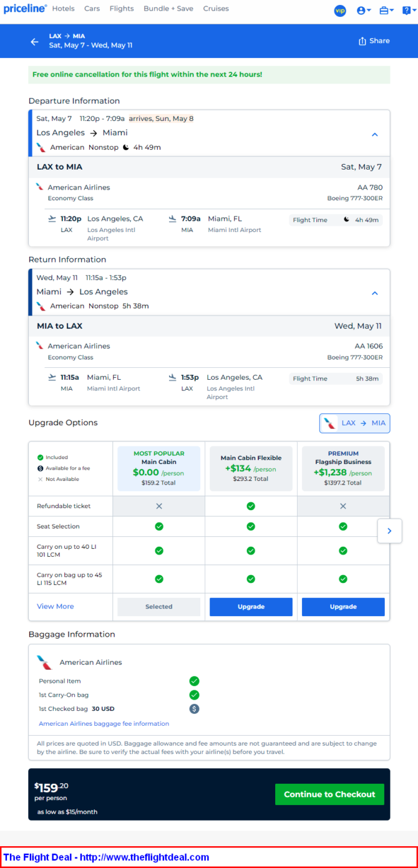Image resolution: width=418 pixels, height=868 pixels.
Task: Continue to Checkout
Action: [329, 794]
